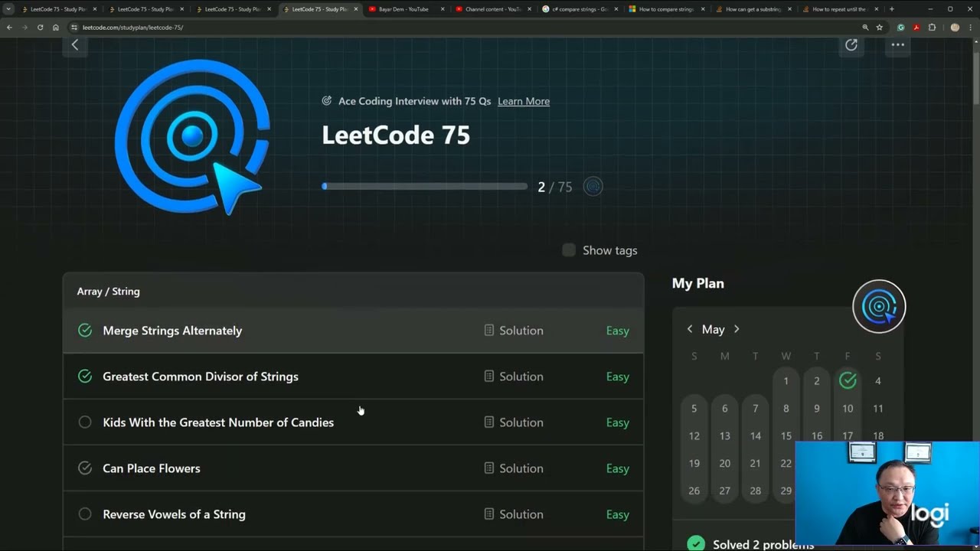Click browser Forward arrow

point(24,28)
